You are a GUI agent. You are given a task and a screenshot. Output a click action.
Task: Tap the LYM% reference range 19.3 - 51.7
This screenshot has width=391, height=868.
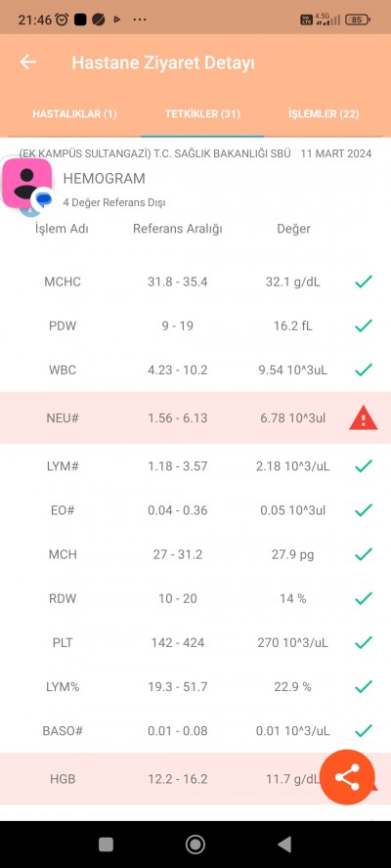point(178,687)
